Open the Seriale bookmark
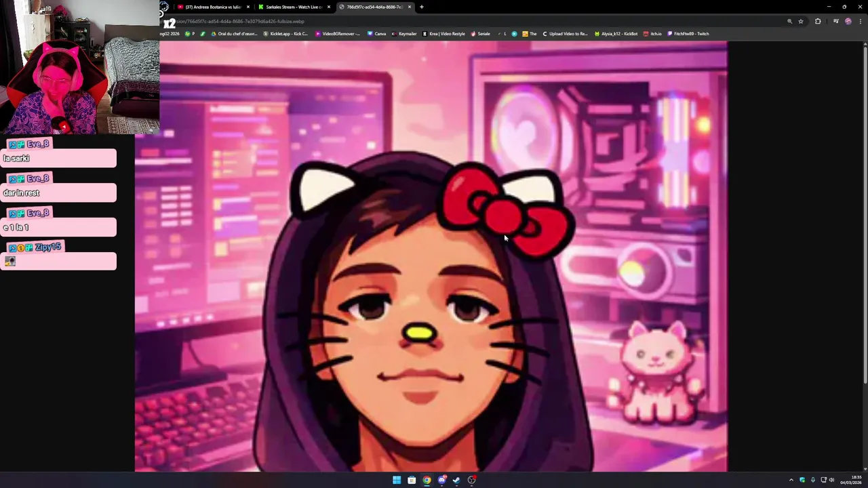 click(x=481, y=33)
